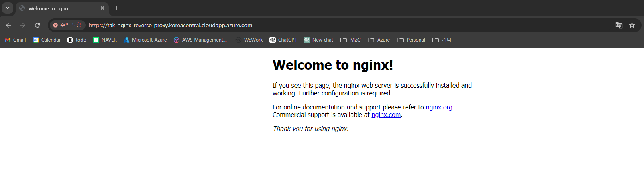Image resolution: width=644 pixels, height=171 pixels.
Task: Select the Welcome to nginx! tab
Action: (x=62, y=8)
